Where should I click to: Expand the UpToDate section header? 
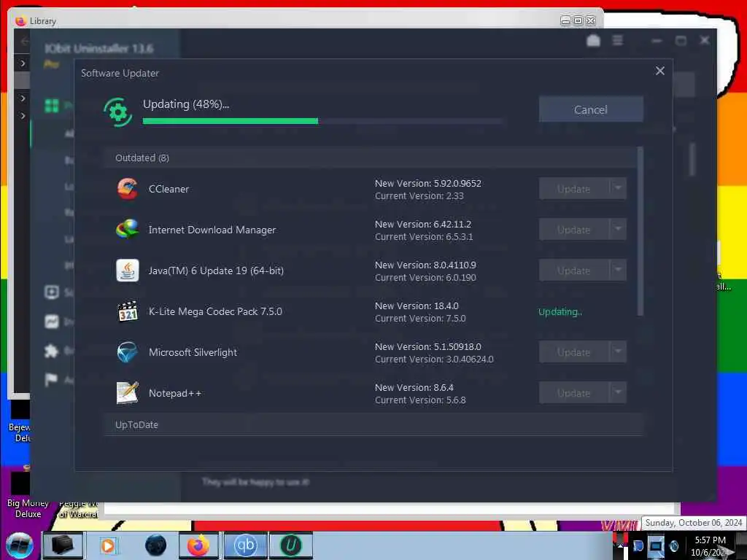coord(373,425)
